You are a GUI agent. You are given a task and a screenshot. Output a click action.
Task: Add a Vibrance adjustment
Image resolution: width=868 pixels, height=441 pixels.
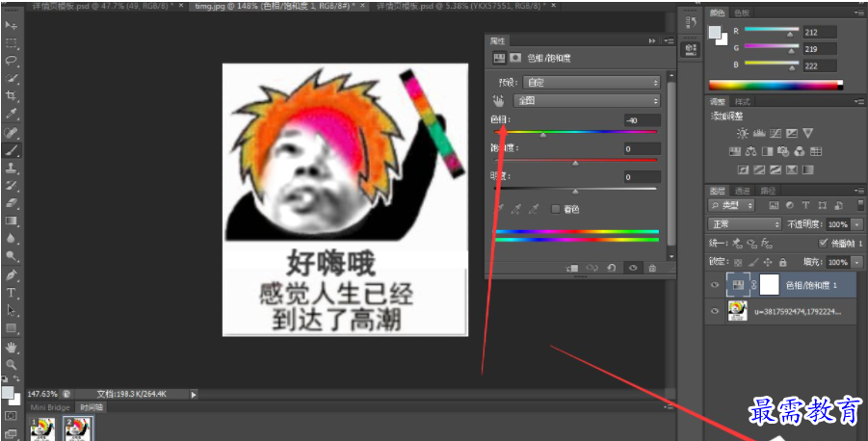[807, 133]
